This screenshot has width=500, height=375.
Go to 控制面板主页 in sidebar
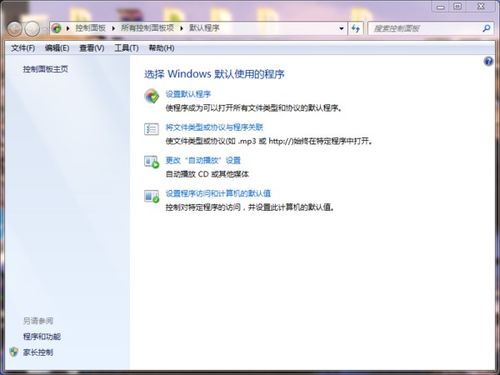click(x=45, y=69)
